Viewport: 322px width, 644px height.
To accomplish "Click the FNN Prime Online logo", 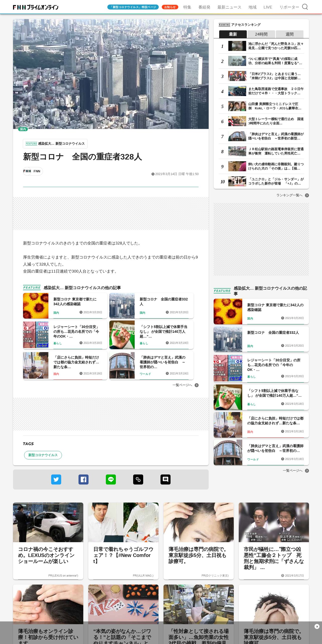I will coord(36,7).
